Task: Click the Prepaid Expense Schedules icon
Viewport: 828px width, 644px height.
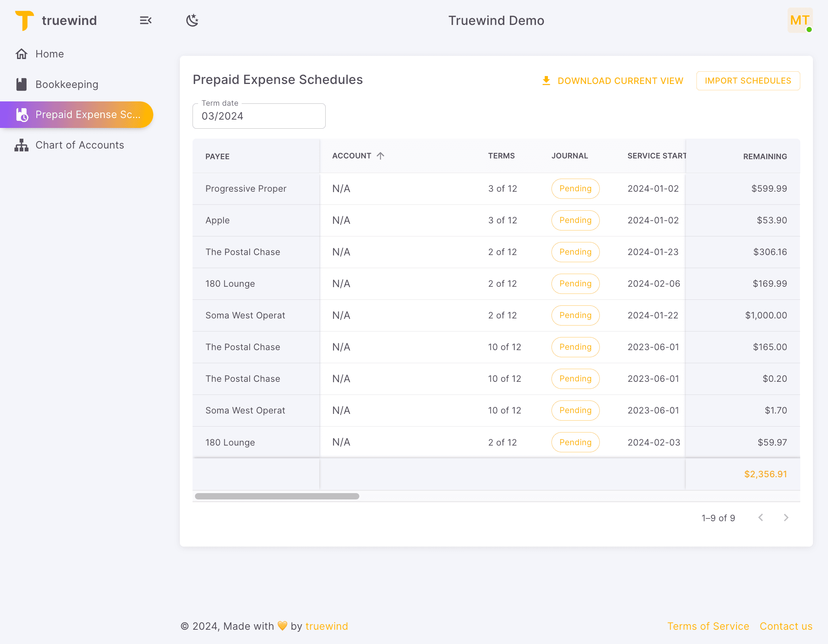Action: click(22, 114)
